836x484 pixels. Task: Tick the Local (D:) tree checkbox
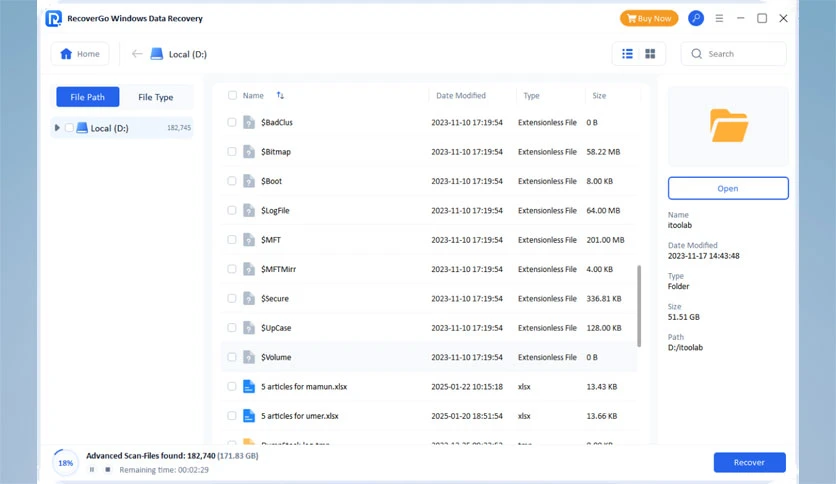click(x=69, y=128)
